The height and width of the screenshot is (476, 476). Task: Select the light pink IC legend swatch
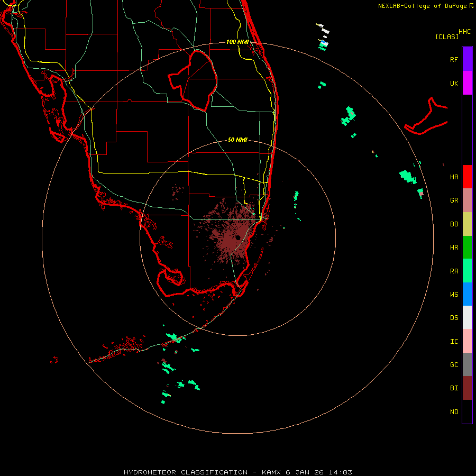point(467,341)
